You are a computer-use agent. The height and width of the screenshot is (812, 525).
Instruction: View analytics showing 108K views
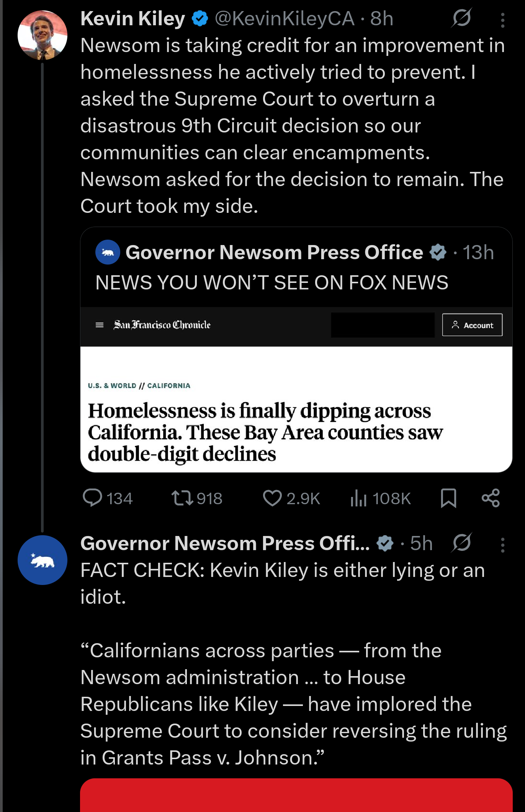coord(358,498)
